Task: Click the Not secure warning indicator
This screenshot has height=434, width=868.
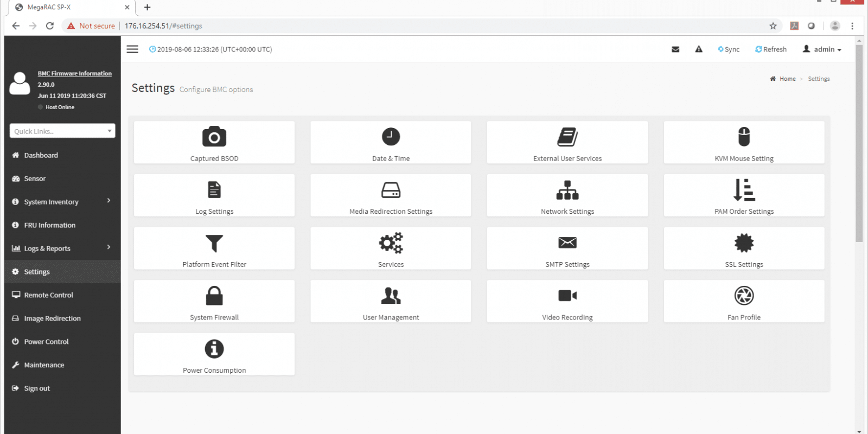Action: click(91, 25)
